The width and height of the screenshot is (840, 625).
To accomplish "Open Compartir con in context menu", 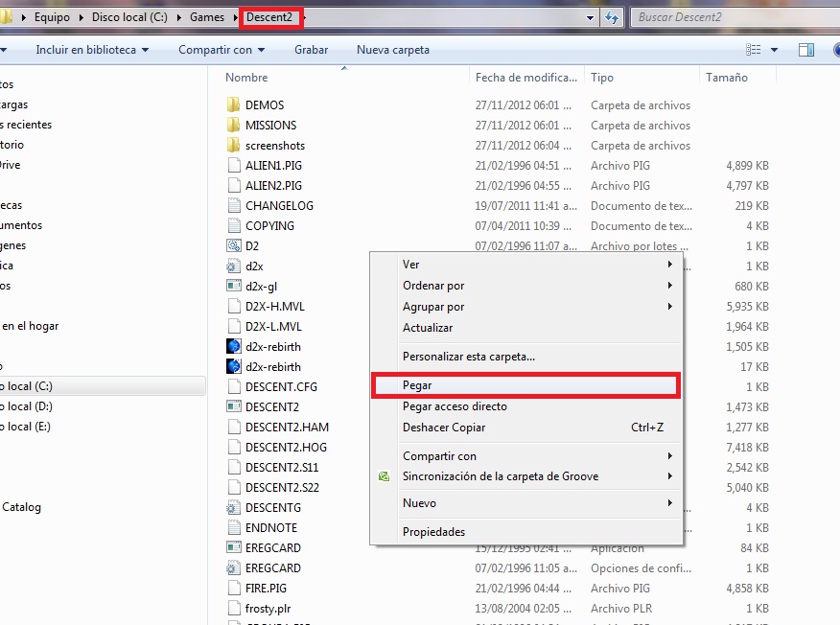I will tap(439, 456).
